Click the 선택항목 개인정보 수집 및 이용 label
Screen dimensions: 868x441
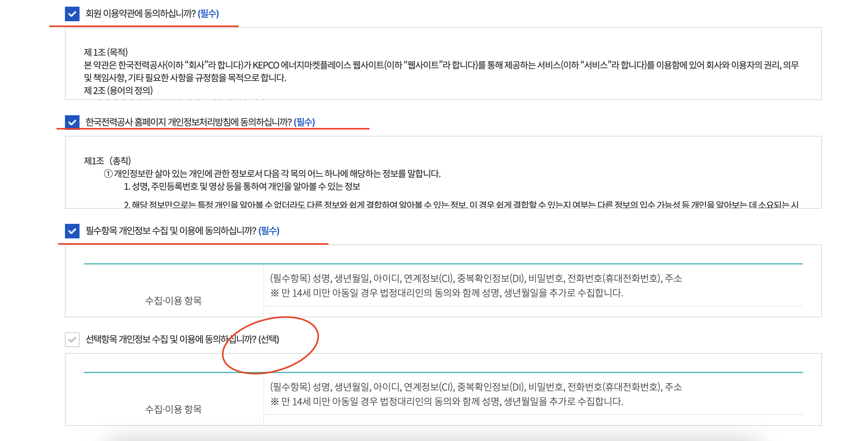coord(171,339)
